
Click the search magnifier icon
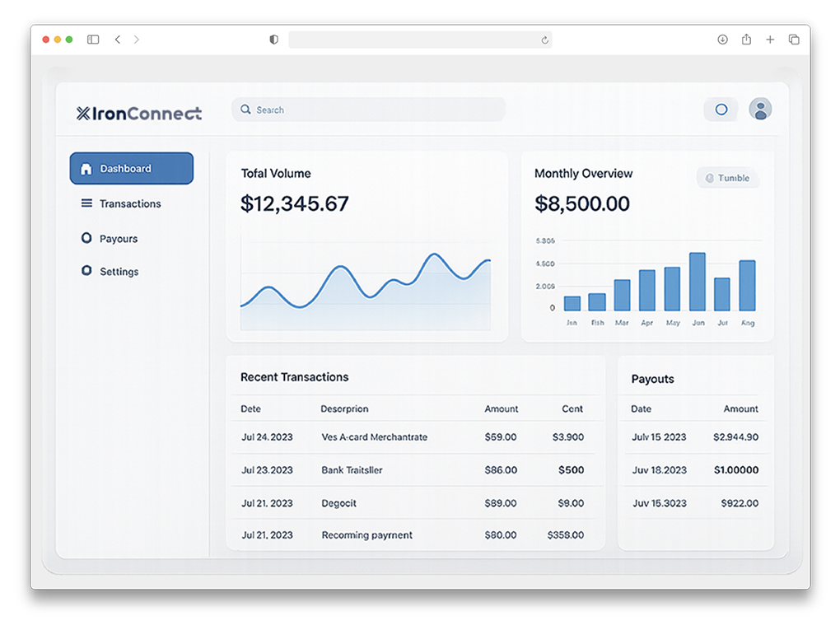(x=245, y=110)
